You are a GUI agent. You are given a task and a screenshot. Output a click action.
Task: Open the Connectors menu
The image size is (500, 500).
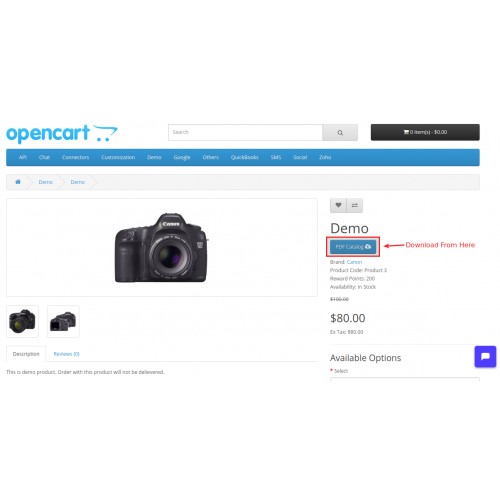pos(76,157)
